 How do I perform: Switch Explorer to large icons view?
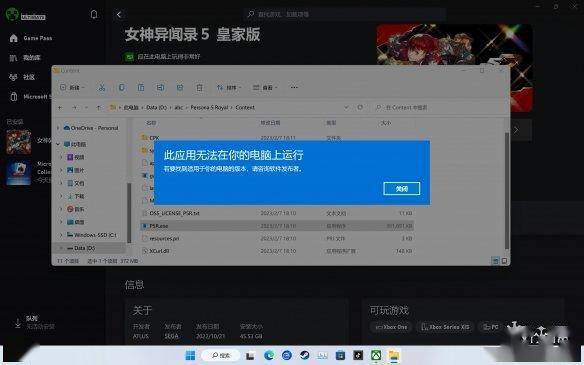[x=504, y=261]
